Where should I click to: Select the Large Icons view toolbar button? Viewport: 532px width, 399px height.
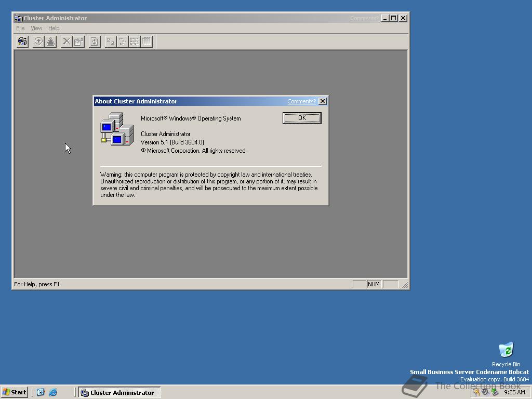click(x=111, y=42)
